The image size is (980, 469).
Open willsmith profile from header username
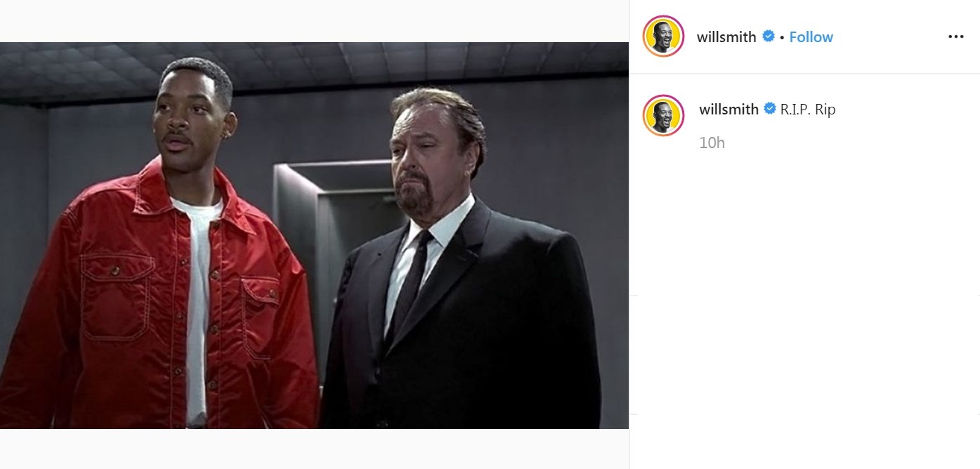726,37
